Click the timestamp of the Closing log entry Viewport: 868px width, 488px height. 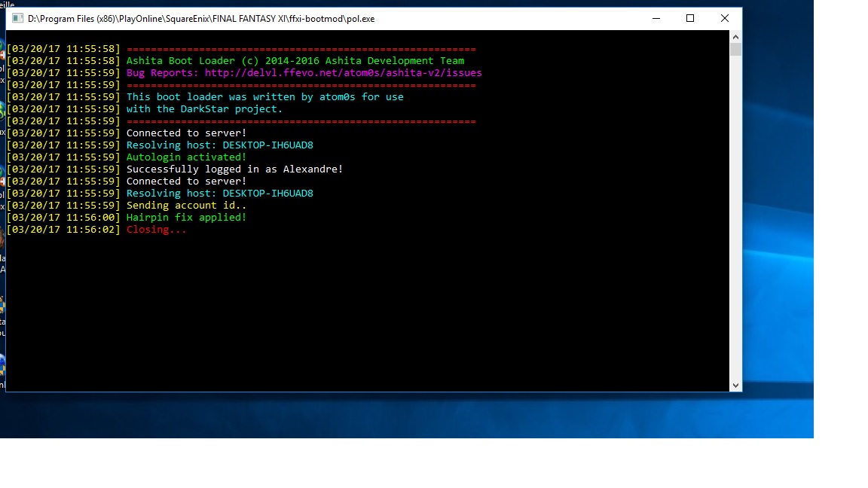[64, 230]
